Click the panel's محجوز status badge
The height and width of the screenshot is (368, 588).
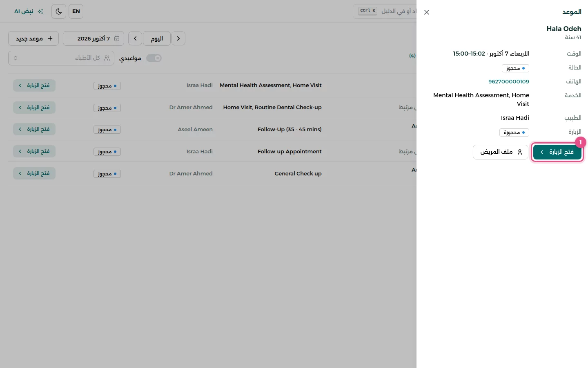(x=515, y=68)
